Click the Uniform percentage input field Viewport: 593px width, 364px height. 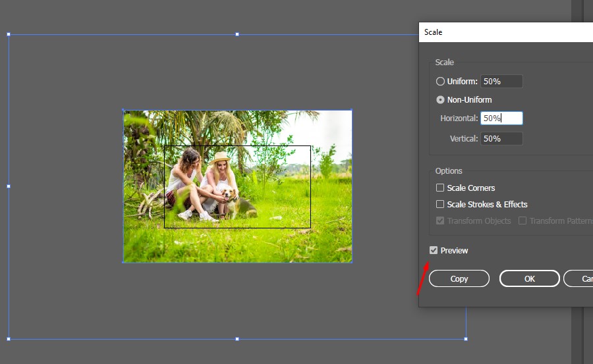tap(501, 81)
